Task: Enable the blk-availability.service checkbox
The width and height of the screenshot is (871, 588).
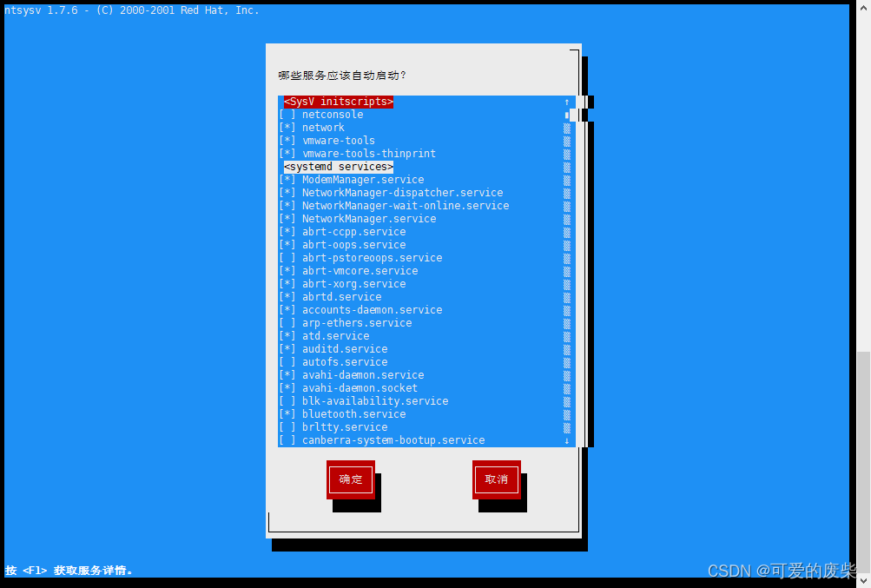Action: click(x=287, y=401)
